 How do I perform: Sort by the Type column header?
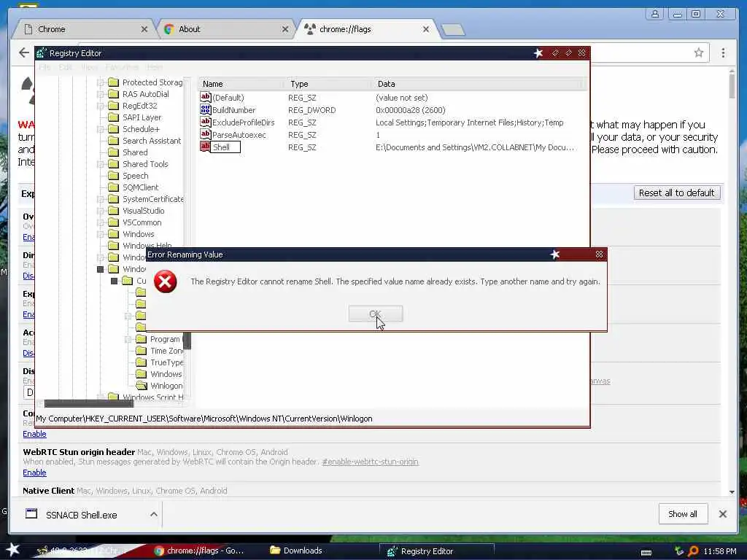329,84
